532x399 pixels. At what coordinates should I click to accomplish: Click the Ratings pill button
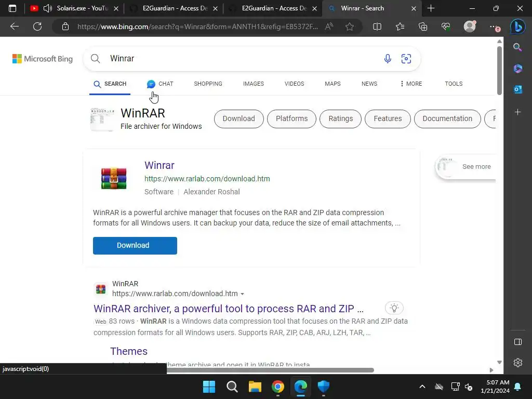(341, 119)
